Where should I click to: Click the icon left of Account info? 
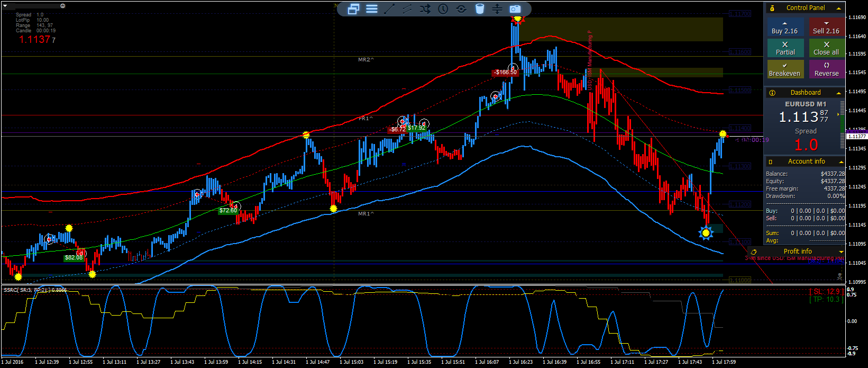[x=771, y=161]
